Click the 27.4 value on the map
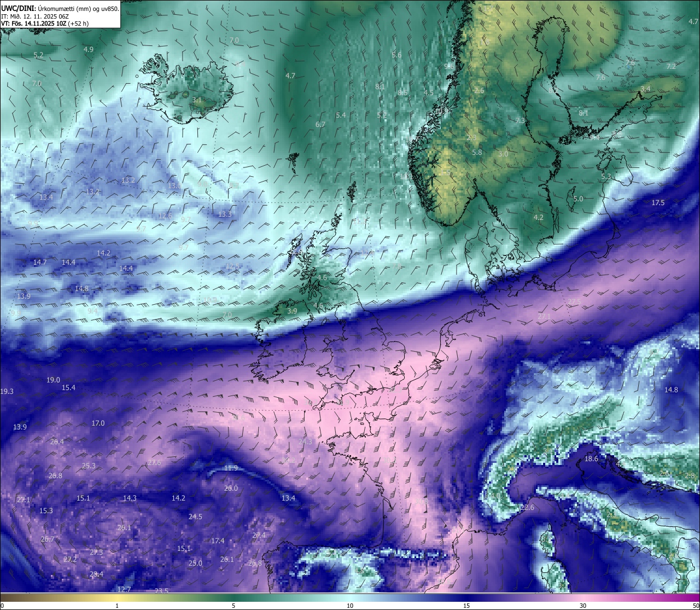This screenshot has width=700, height=610. click(x=259, y=535)
